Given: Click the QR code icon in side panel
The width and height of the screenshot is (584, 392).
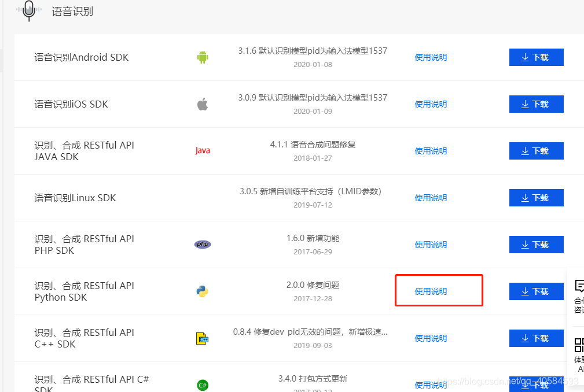Looking at the screenshot, I should click(x=579, y=345).
